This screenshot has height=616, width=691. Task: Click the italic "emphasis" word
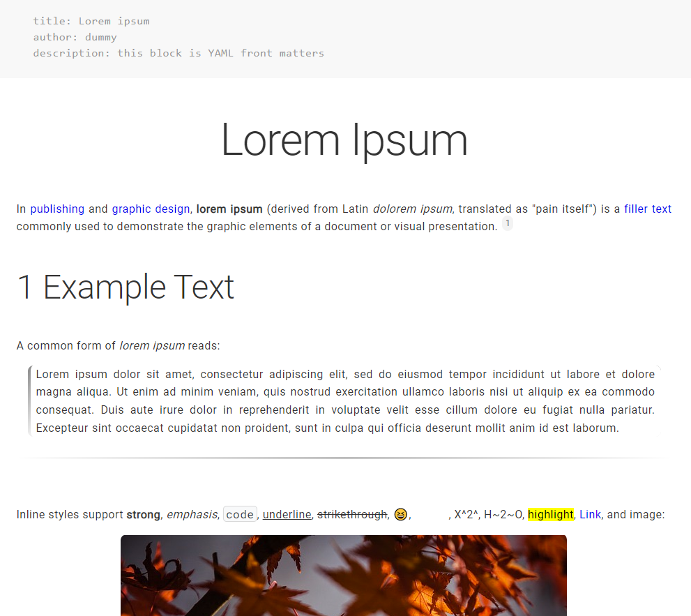point(192,515)
